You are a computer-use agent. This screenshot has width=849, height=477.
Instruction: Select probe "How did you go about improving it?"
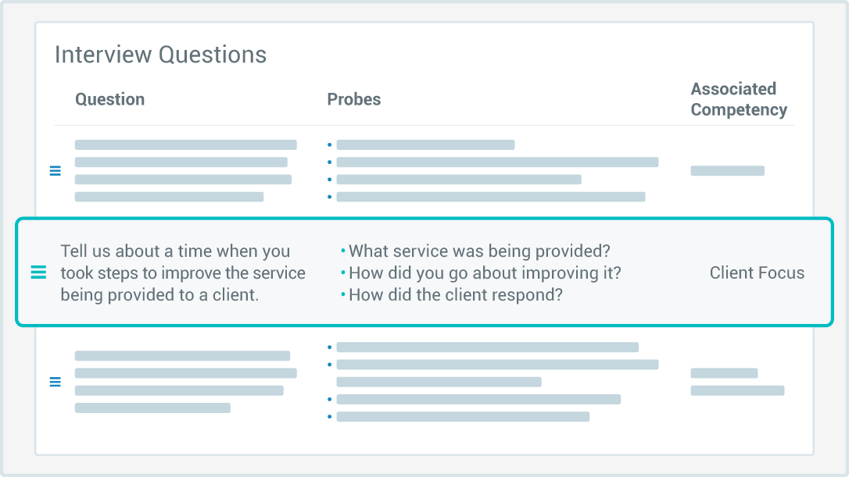point(484,273)
